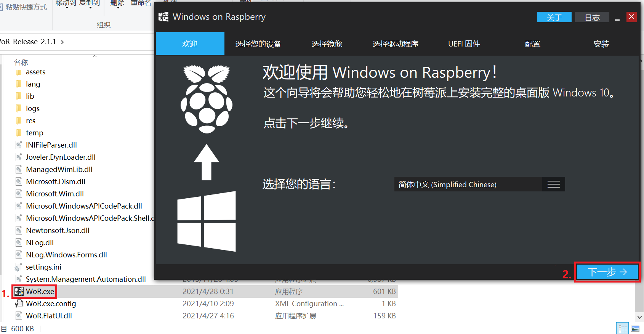Image resolution: width=644 pixels, height=334 pixels.
Task: Click the temp folder icon
Action: [x=19, y=133]
